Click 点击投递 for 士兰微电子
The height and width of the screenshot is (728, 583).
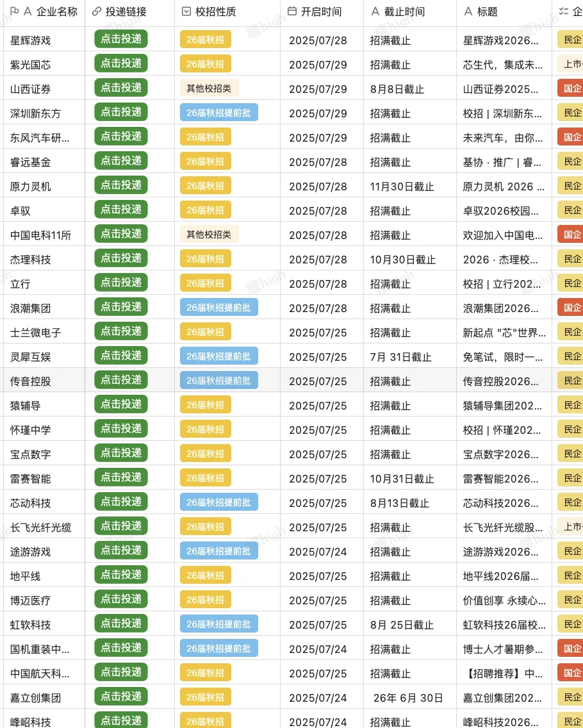tap(120, 331)
